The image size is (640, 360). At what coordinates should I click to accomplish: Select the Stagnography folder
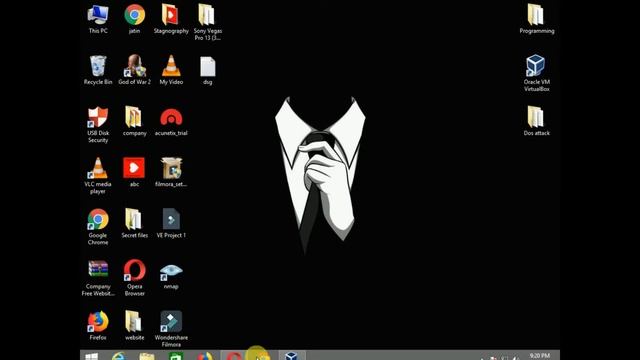point(171,19)
